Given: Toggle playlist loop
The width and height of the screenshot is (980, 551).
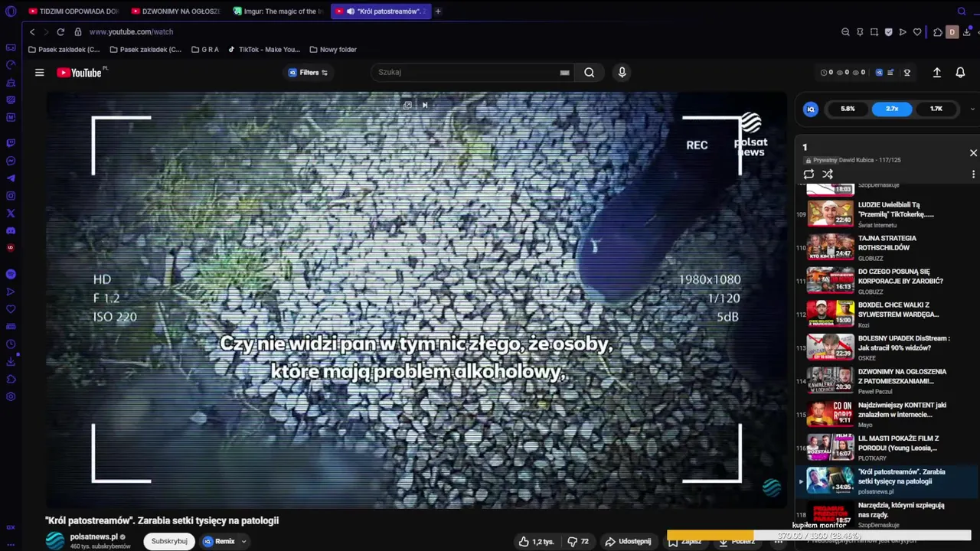Looking at the screenshot, I should (x=808, y=174).
